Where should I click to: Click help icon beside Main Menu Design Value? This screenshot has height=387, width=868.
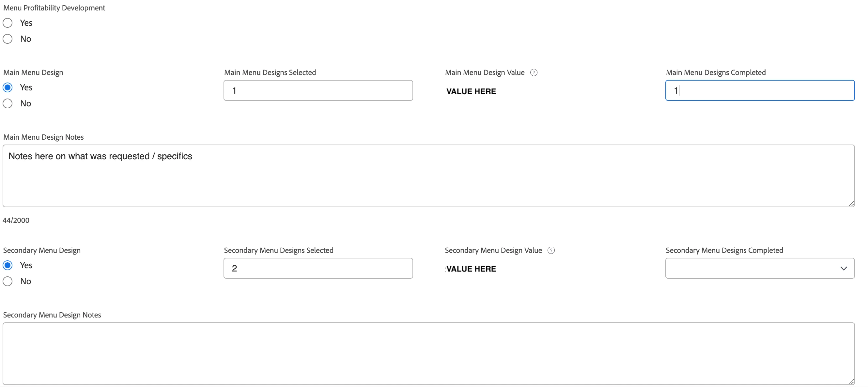coord(534,72)
